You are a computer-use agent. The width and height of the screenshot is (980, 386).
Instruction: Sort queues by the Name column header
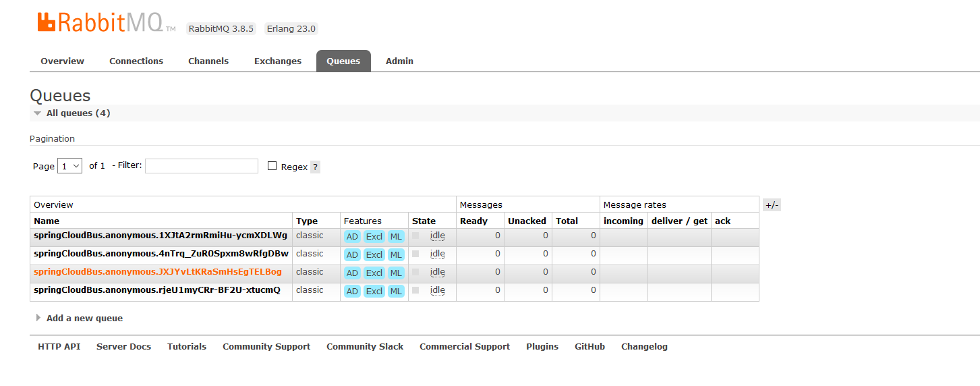[47, 221]
